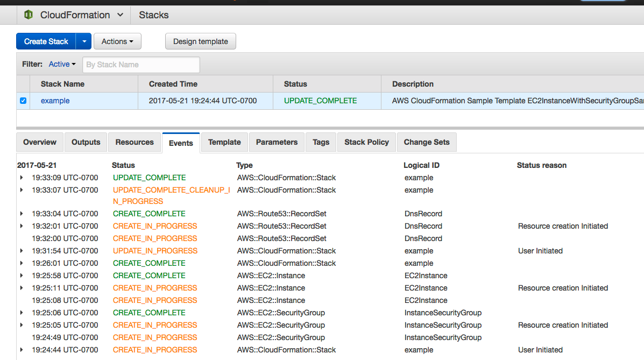Expand the 19:25:11 EC2Instance event

coord(22,288)
